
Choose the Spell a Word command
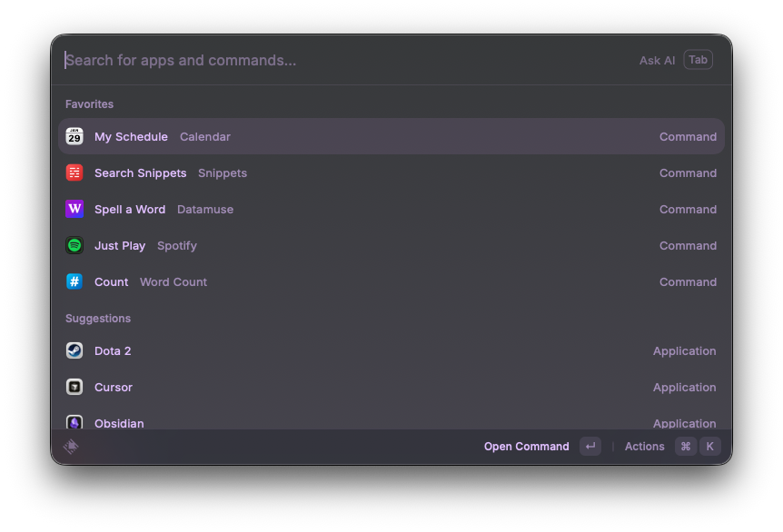pos(391,209)
